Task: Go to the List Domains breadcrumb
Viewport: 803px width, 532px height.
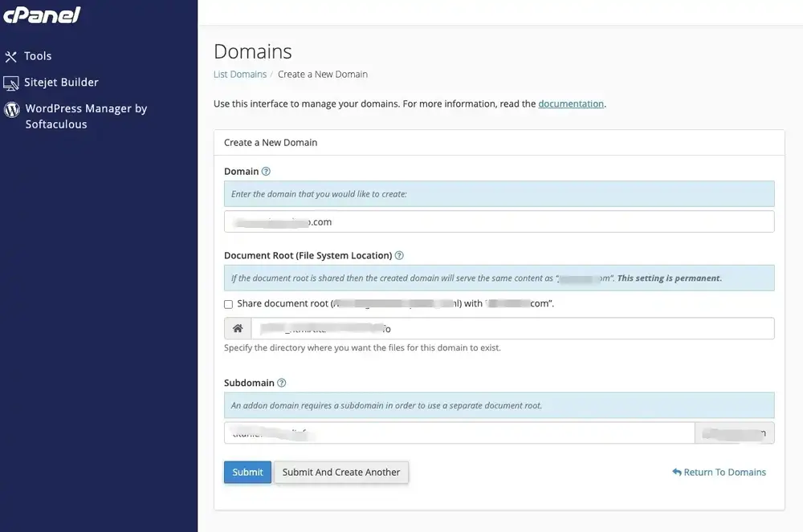Action: [x=239, y=74]
